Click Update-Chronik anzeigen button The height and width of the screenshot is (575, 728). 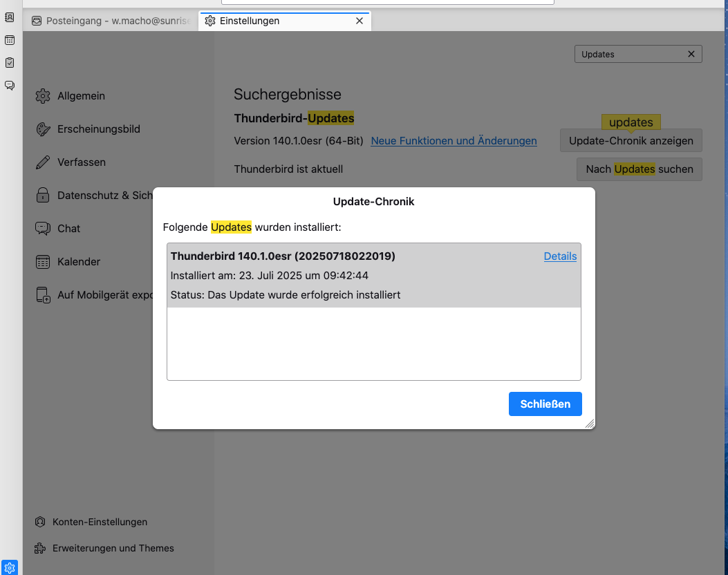click(x=631, y=140)
